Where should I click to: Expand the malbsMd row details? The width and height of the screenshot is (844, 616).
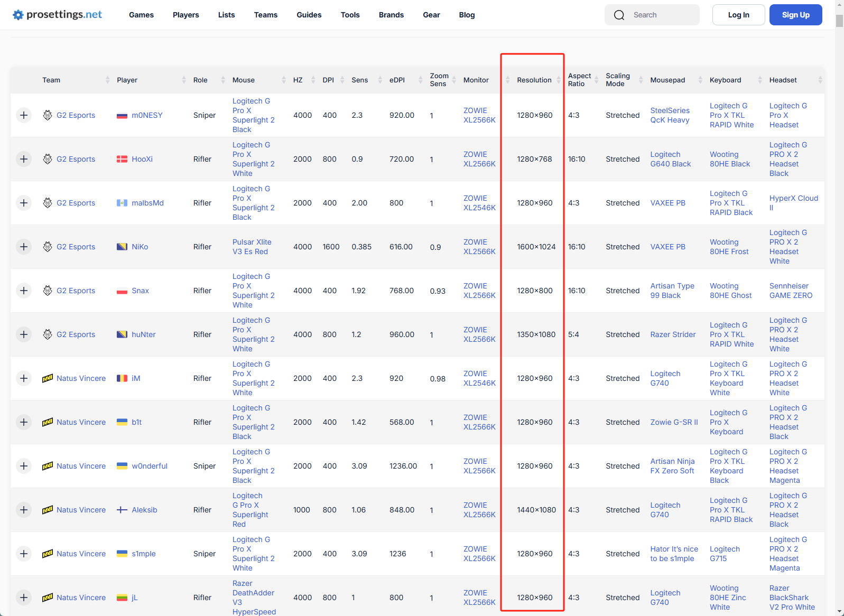pyautogui.click(x=24, y=203)
